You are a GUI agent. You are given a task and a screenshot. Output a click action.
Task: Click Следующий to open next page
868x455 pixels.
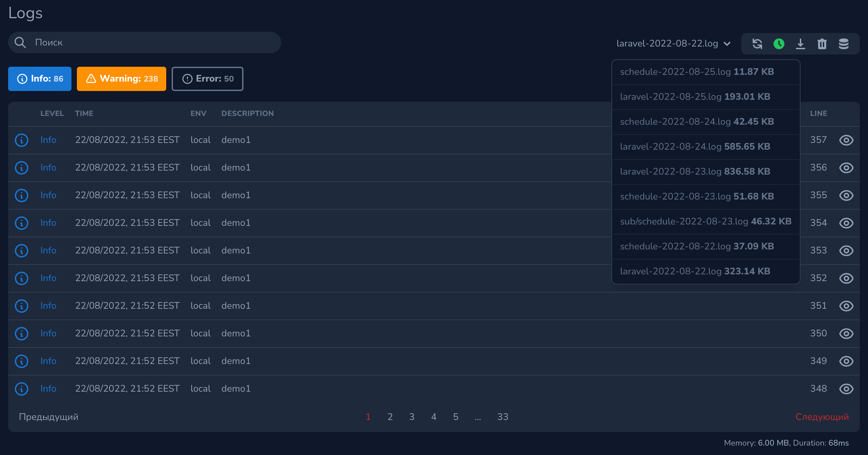(x=823, y=417)
